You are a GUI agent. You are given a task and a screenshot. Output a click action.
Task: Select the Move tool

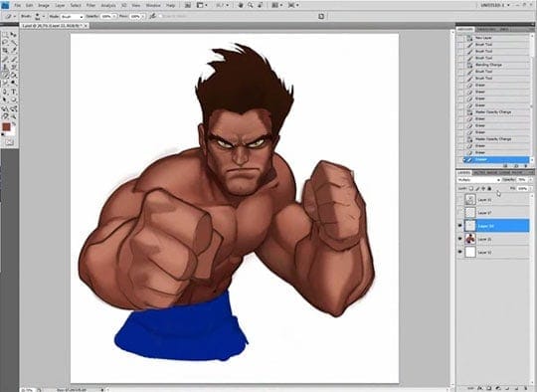(13, 34)
